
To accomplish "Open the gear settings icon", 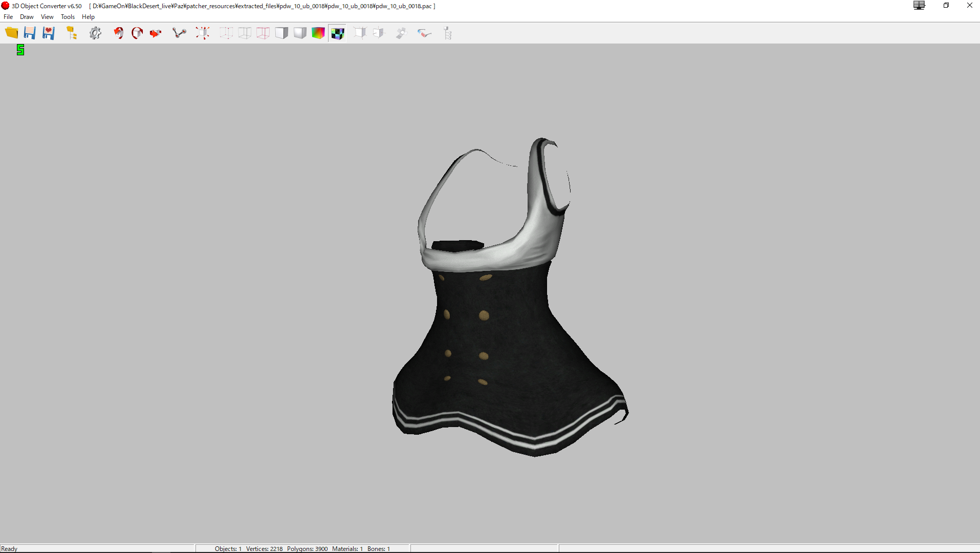I will 95,33.
